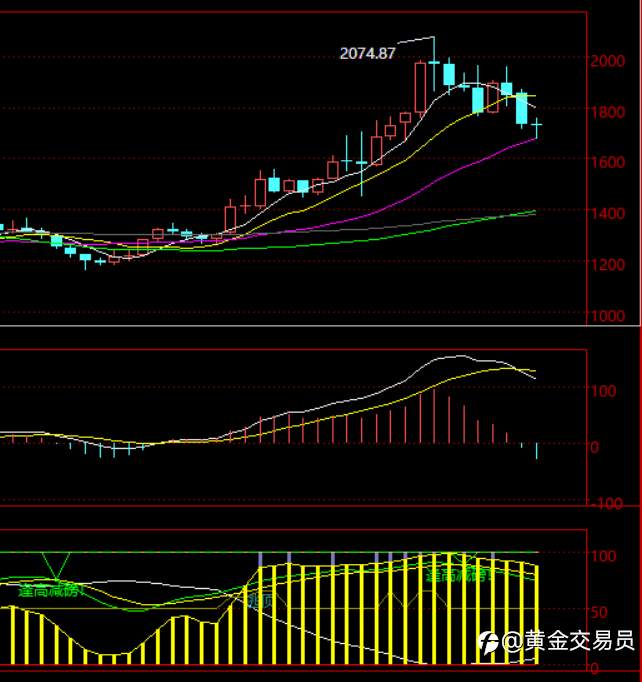Screen dimensions: 642x682
Task: Select the last cross-shaped candle on the price chart
Action: tap(537, 127)
